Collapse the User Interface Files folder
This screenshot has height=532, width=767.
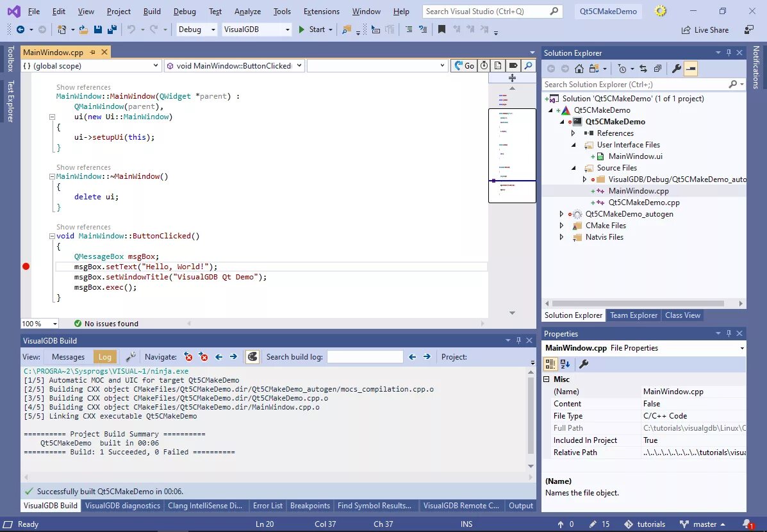(x=573, y=145)
